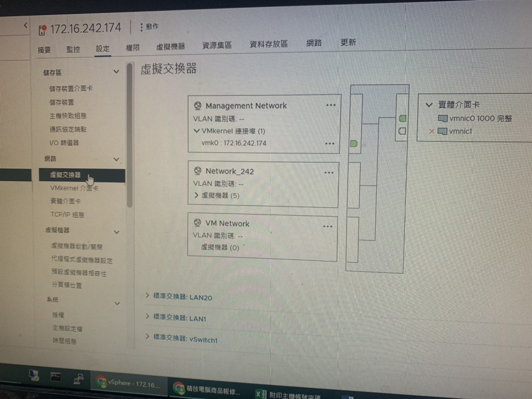
Task: Click the terminal icon in taskbar
Action: pos(55,377)
